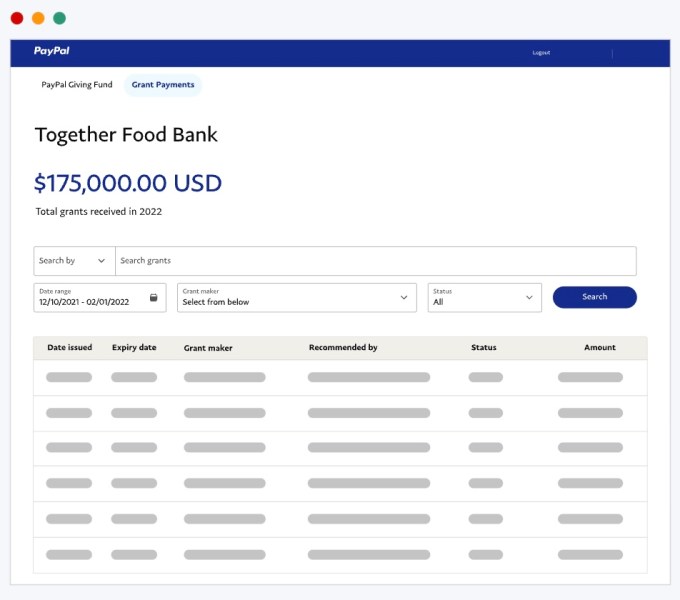680x600 pixels.
Task: Click the Expiry date column header
Action: [134, 348]
